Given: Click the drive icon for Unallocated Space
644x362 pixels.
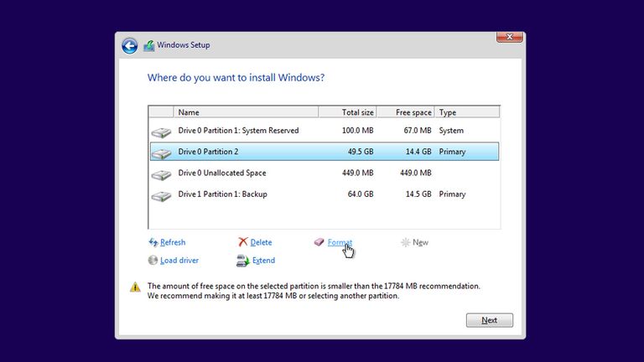Looking at the screenshot, I should pyautogui.click(x=161, y=174).
